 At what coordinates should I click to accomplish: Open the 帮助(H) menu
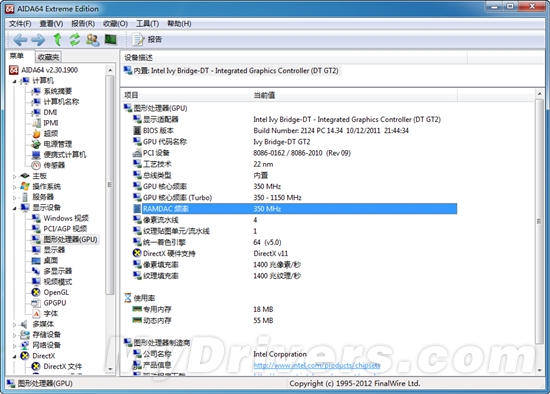click(179, 24)
